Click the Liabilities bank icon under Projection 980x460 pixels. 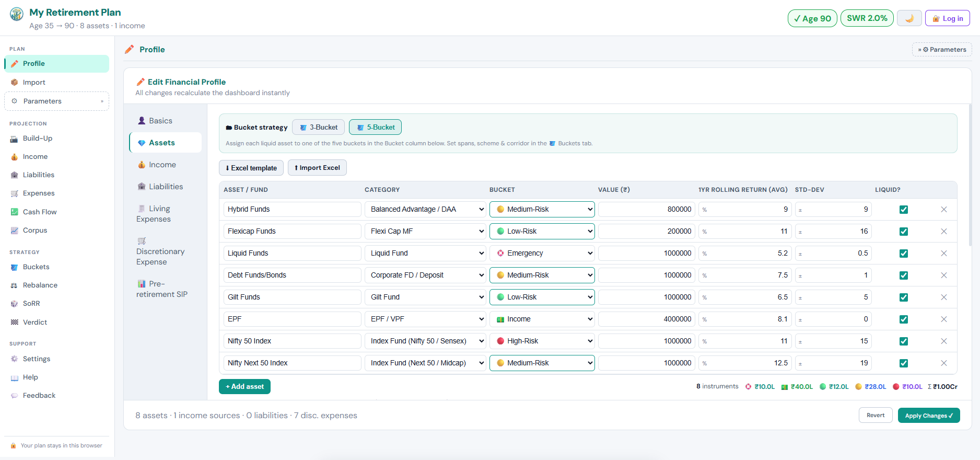pyautogui.click(x=15, y=175)
